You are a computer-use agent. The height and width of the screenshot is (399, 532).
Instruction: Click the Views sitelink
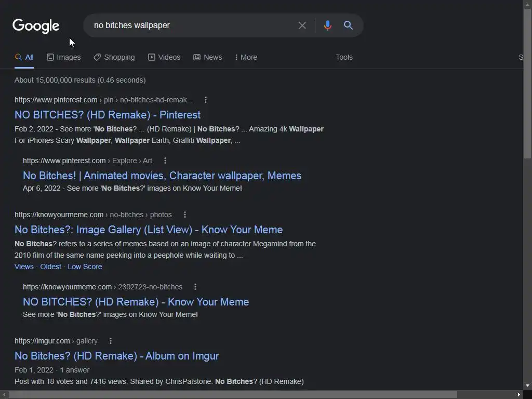coord(24,267)
